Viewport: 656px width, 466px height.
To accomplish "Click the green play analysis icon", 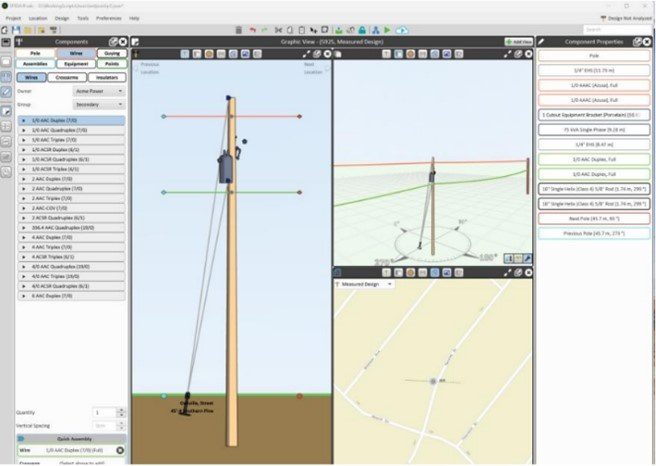I will point(387,30).
